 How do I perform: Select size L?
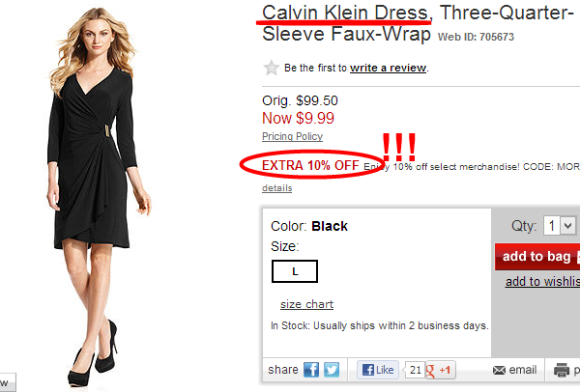[x=295, y=271]
